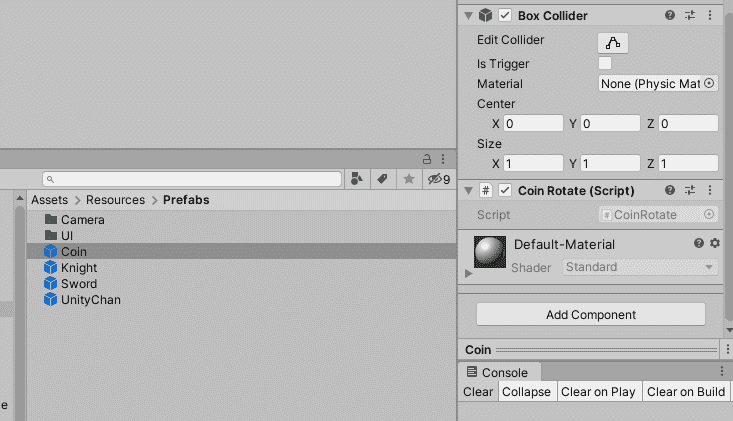Open Coin preview bar options menu
The height and width of the screenshot is (421, 733).
[727, 349]
